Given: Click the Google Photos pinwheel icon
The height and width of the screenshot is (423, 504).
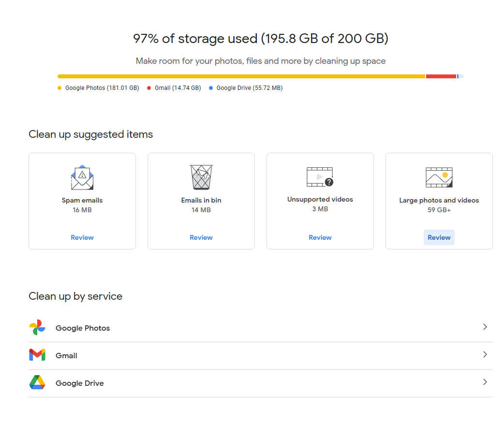Looking at the screenshot, I should [x=37, y=328].
